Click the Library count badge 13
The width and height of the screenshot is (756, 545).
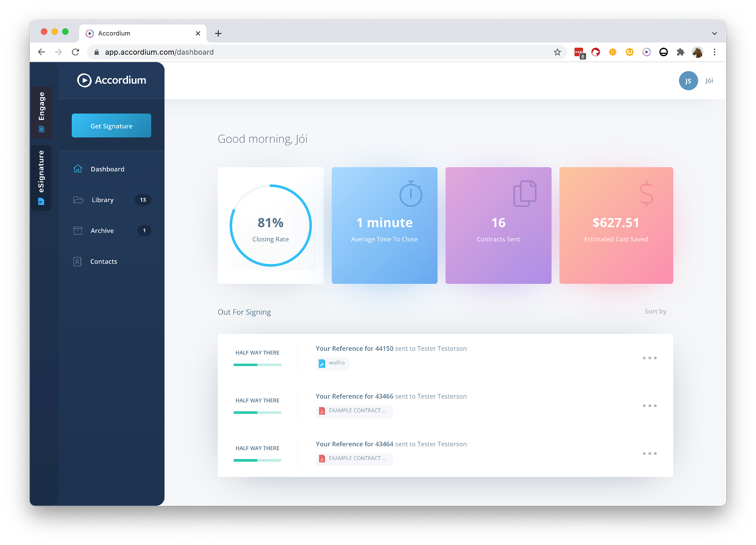point(143,200)
